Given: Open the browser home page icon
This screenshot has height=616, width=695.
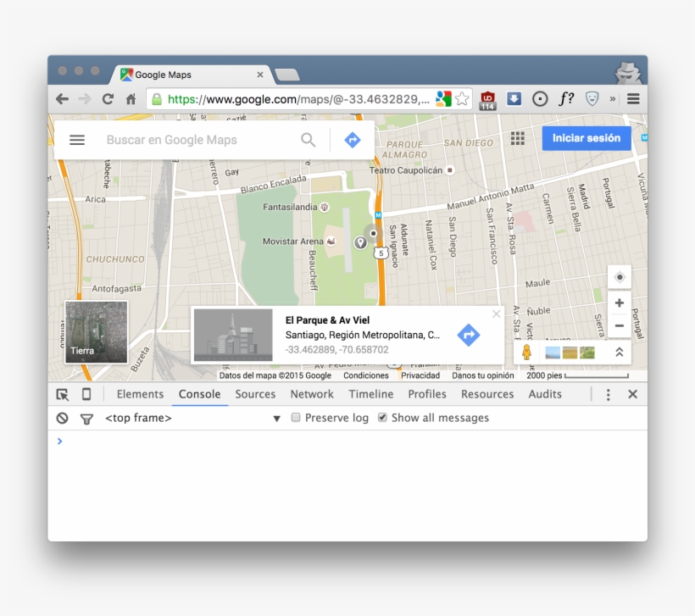Looking at the screenshot, I should (131, 99).
